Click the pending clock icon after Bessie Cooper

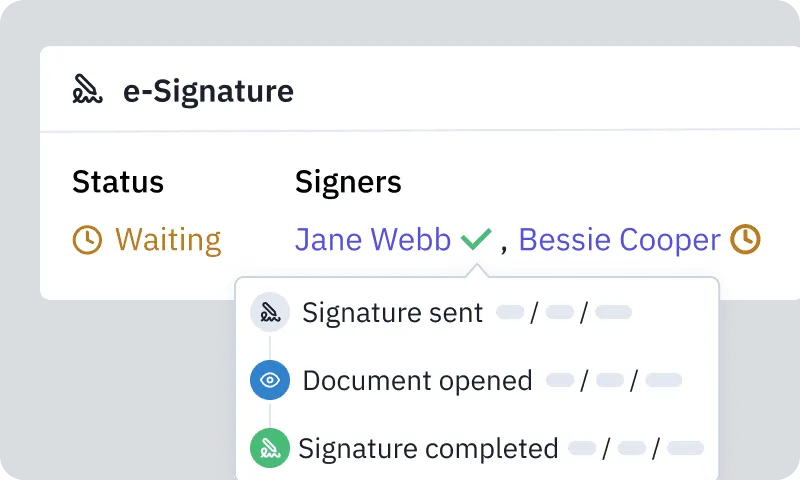tap(745, 239)
